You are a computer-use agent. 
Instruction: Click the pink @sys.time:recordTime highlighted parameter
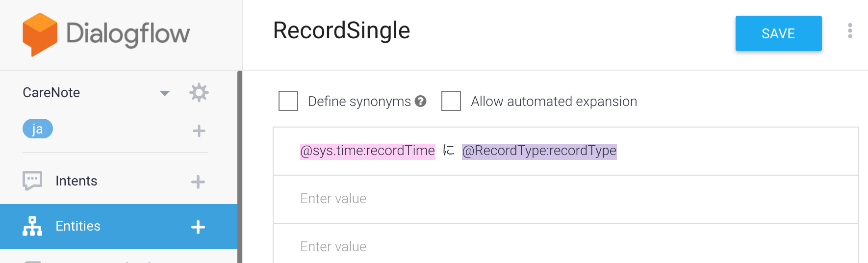click(368, 151)
